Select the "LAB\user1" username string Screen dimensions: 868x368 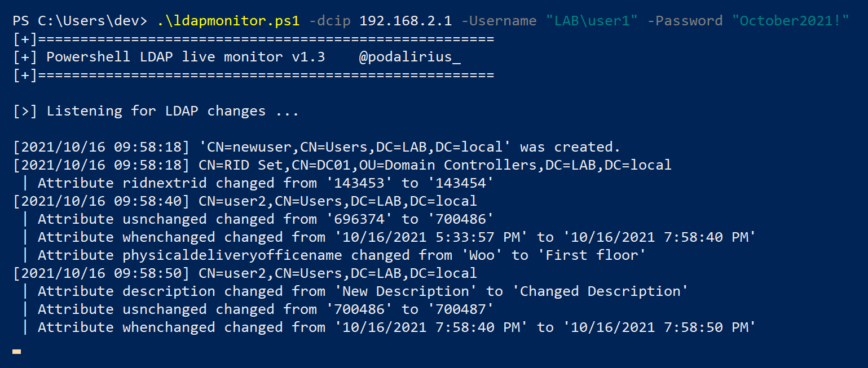592,21
